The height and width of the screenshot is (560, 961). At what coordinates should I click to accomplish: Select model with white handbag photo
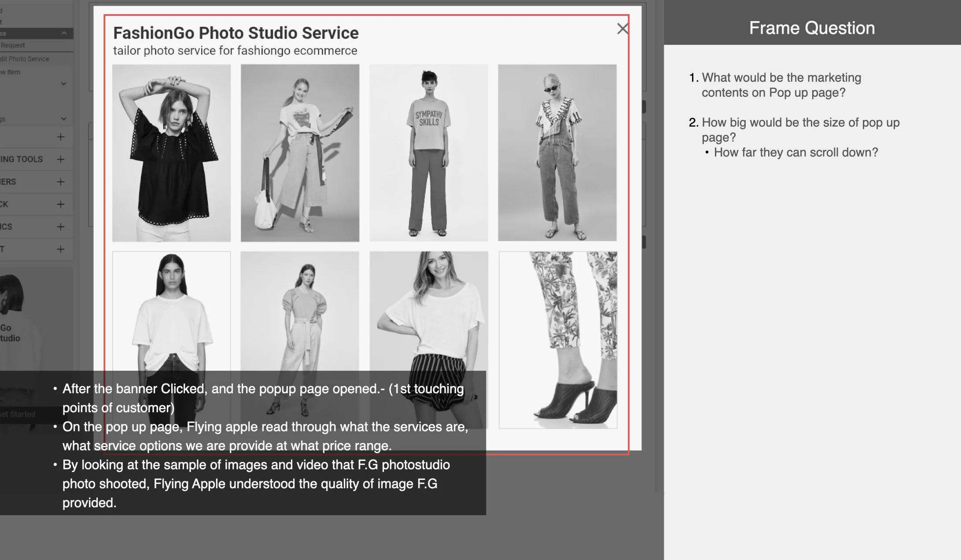pos(300,153)
